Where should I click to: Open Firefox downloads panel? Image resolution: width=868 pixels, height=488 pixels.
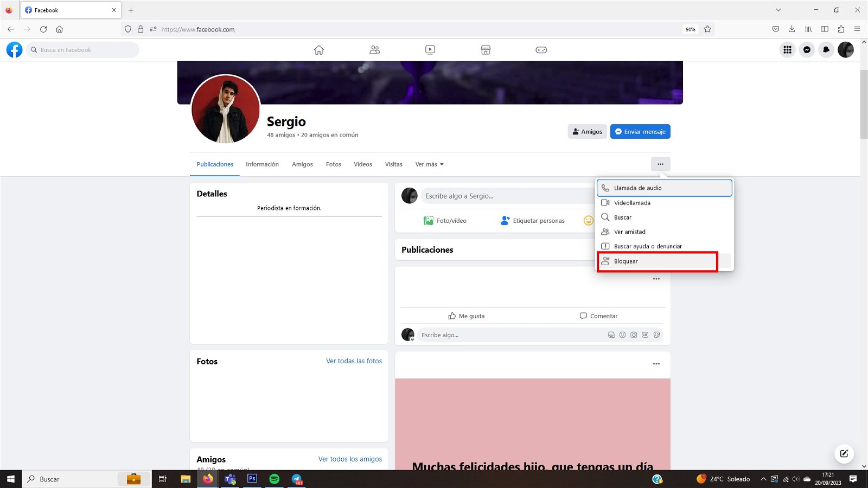pos(792,29)
